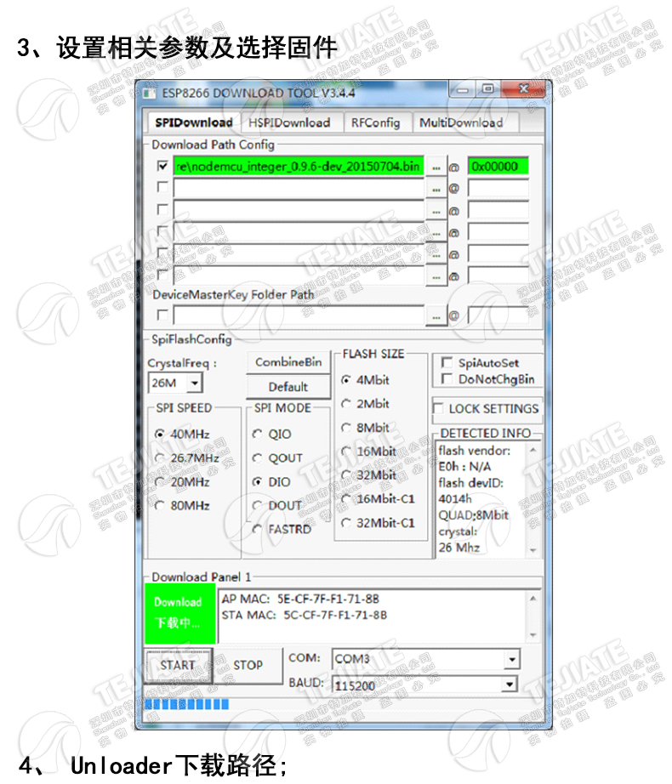Choose DIO SPI mode

tap(271, 482)
